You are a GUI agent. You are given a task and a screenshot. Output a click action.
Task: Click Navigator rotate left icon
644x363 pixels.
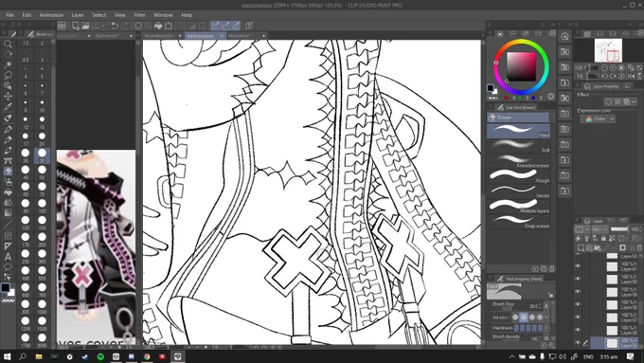[604, 76]
